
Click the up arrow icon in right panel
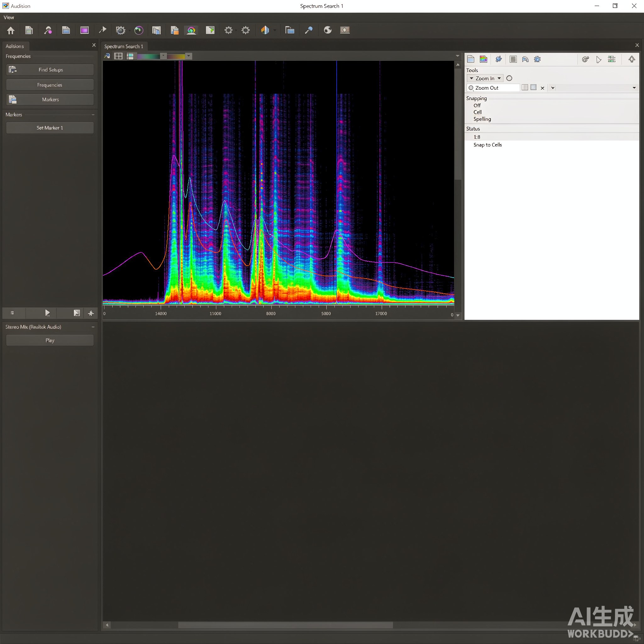click(x=632, y=59)
